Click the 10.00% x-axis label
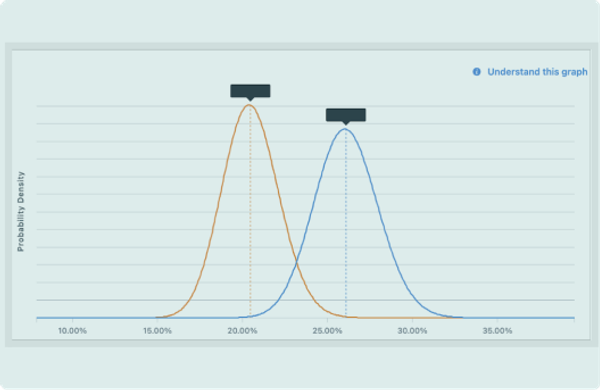 [x=72, y=331]
